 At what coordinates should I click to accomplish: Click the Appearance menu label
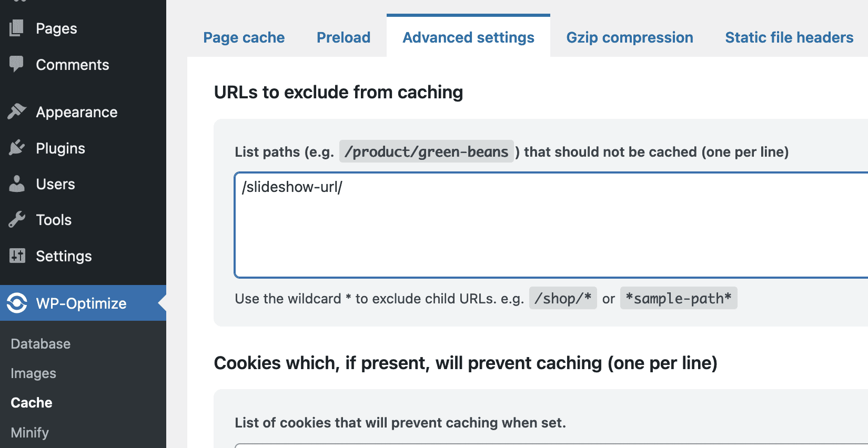point(77,112)
